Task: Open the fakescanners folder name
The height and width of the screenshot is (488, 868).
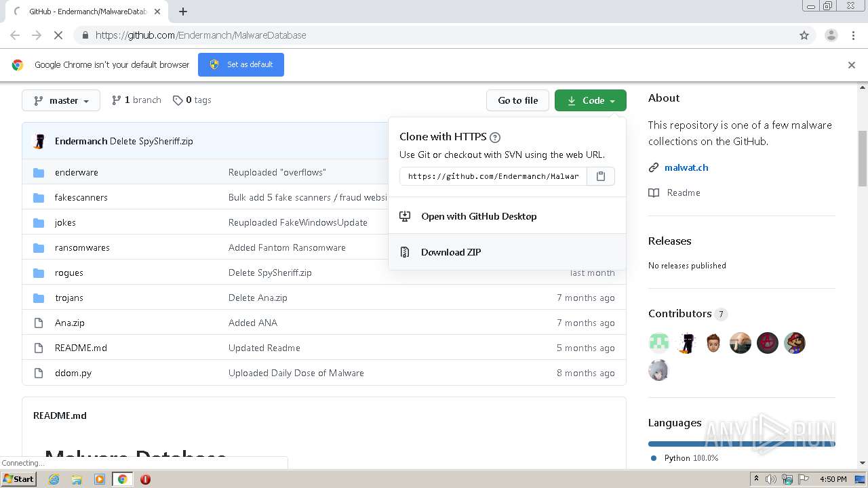Action: coord(81,197)
